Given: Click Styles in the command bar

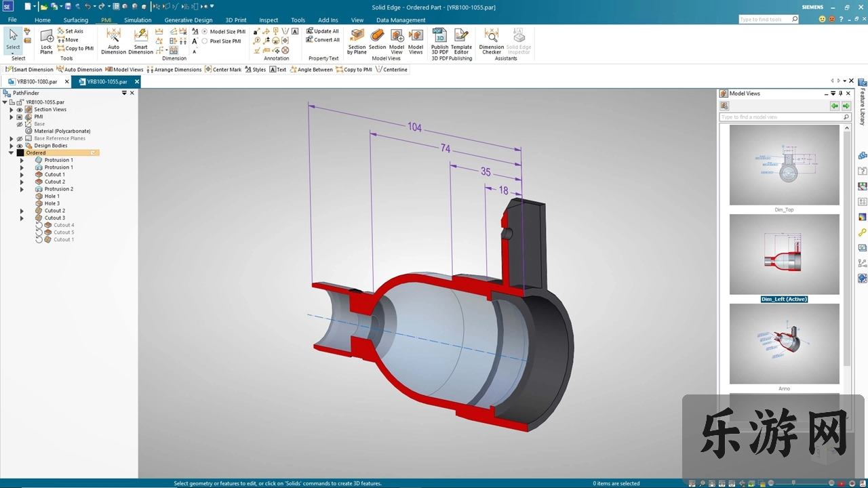Looking at the screenshot, I should [255, 69].
